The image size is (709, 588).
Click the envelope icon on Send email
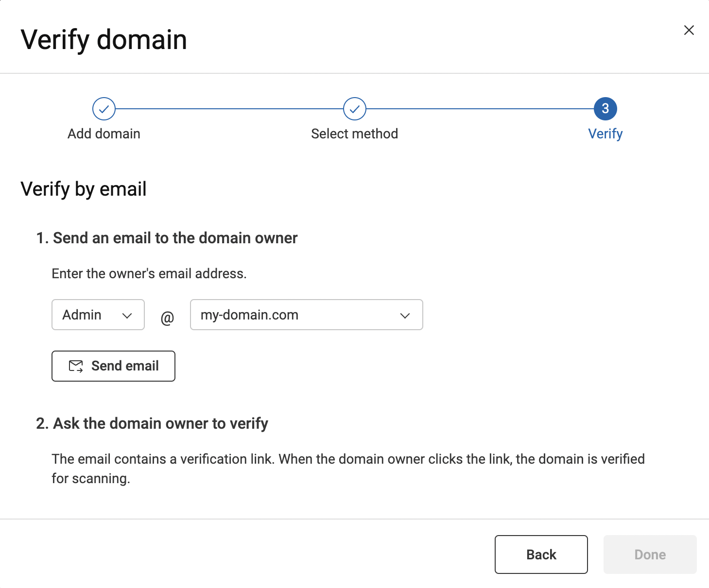point(76,366)
